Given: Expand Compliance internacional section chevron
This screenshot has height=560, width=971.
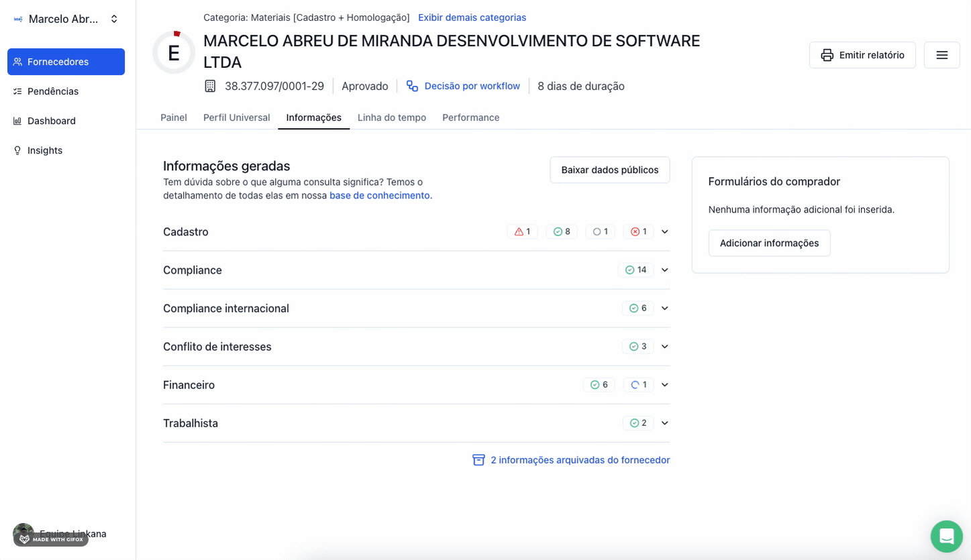Looking at the screenshot, I should [x=665, y=308].
